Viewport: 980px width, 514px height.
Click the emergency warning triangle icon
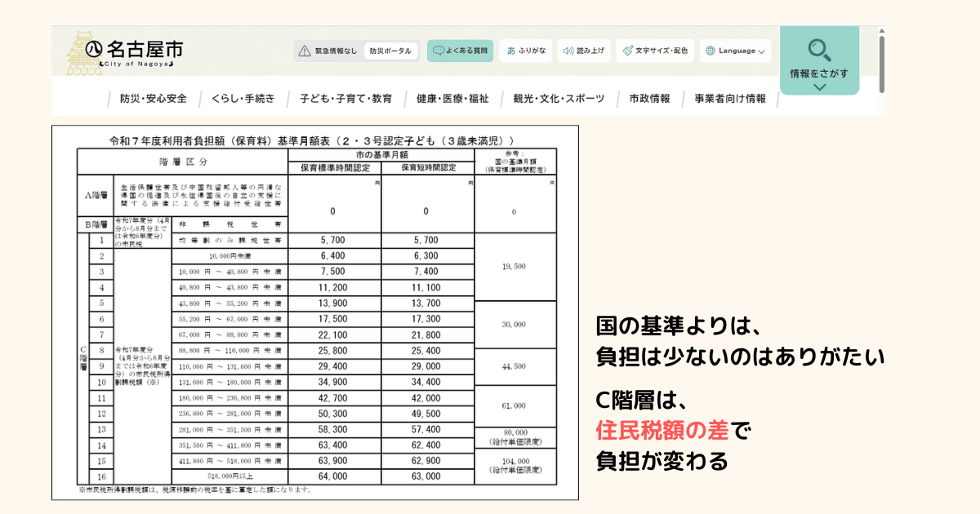point(305,51)
